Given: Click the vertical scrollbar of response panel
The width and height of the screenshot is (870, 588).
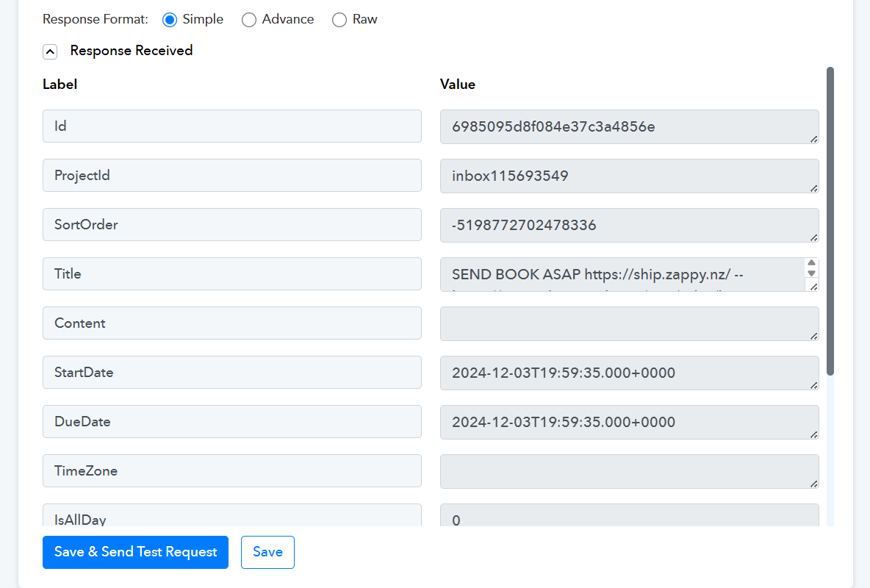Looking at the screenshot, I should click(x=830, y=220).
